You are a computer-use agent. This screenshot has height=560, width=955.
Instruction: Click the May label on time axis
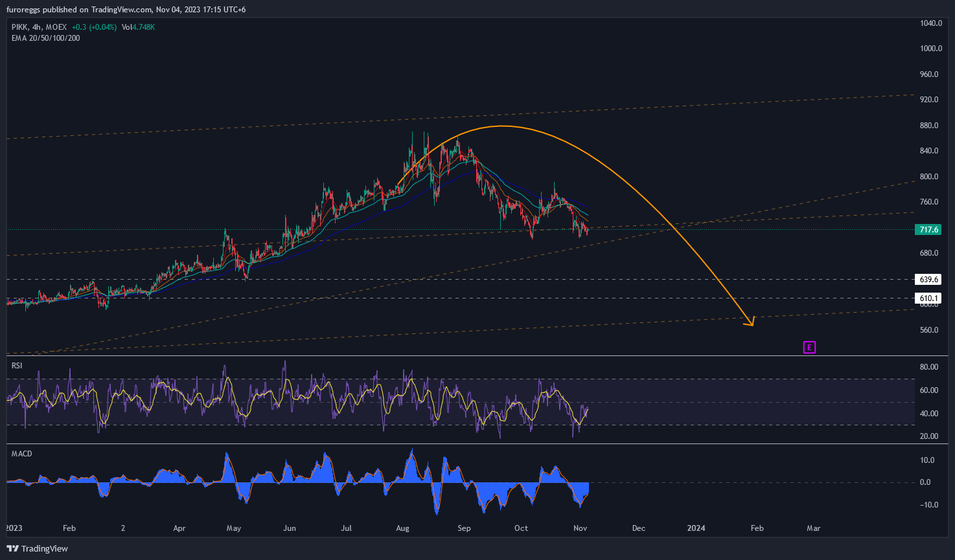click(234, 528)
